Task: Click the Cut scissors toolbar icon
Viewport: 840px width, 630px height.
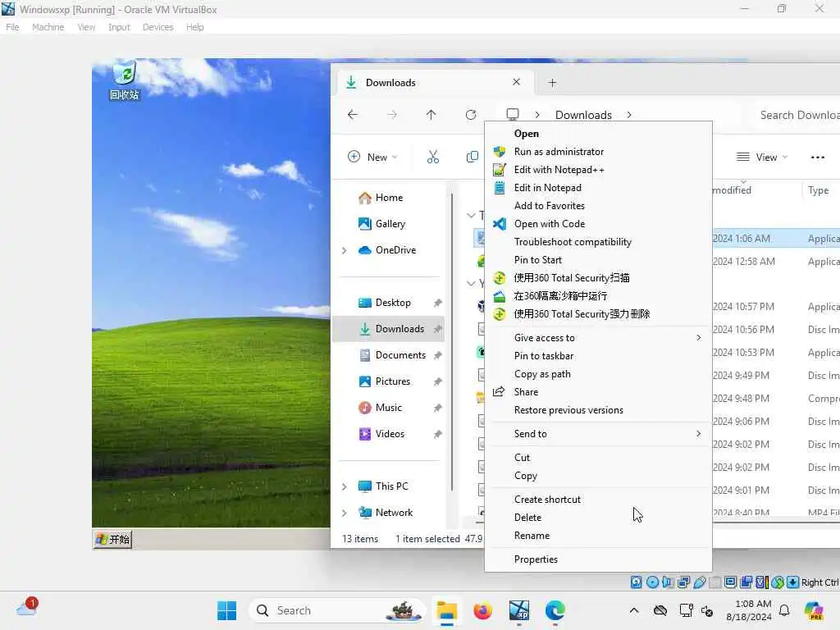Action: tap(433, 157)
